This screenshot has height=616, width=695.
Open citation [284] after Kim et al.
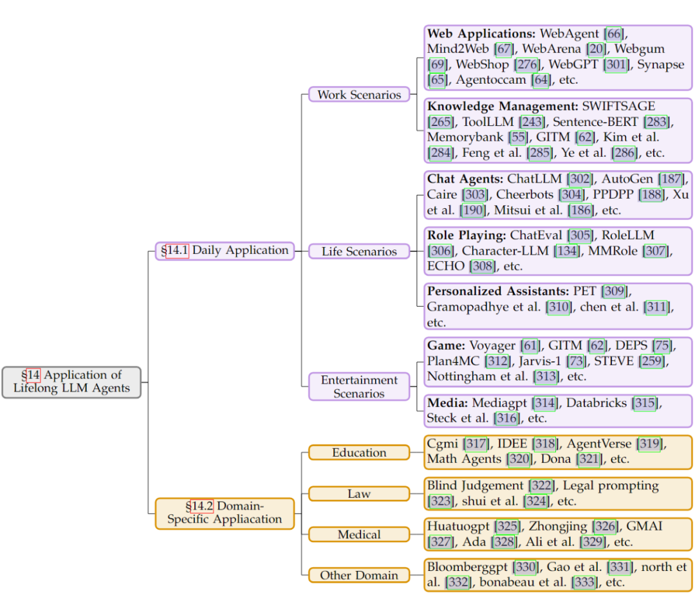(441, 153)
